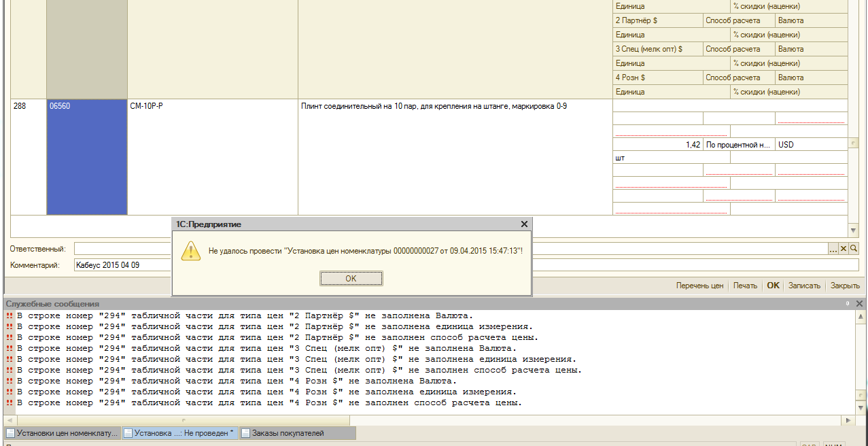
Task: Clear the Ответственный field with X icon
Action: (844, 249)
